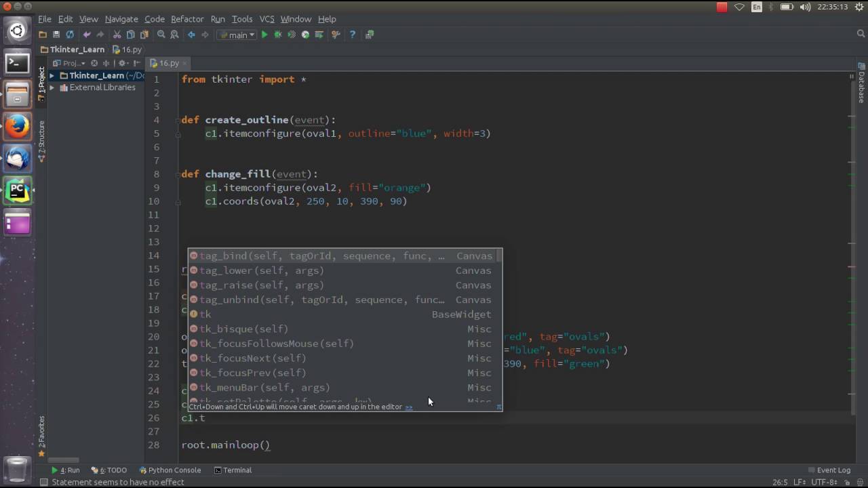Open the Terminal launcher icon
The width and height of the screenshot is (868, 488).
pyautogui.click(x=18, y=63)
